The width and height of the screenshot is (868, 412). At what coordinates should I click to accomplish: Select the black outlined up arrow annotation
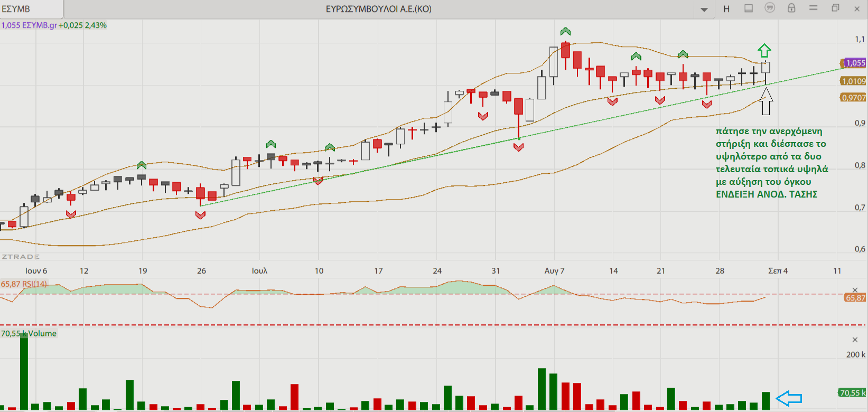[766, 102]
